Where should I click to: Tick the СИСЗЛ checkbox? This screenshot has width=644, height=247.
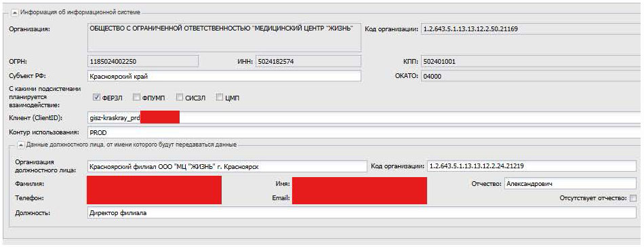(x=180, y=98)
